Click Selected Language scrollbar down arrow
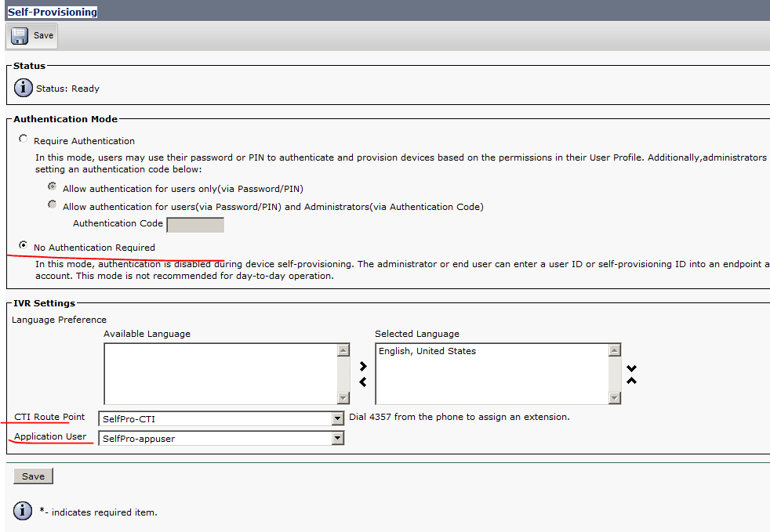The width and height of the screenshot is (770, 532). click(615, 398)
